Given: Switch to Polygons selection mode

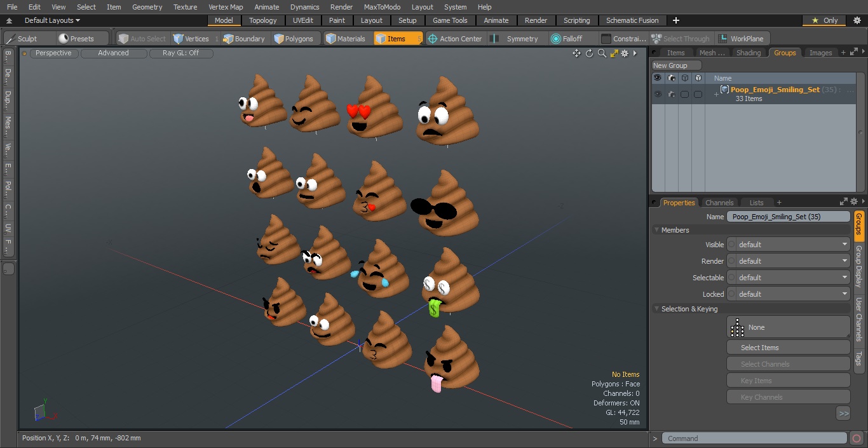Looking at the screenshot, I should click(x=294, y=39).
